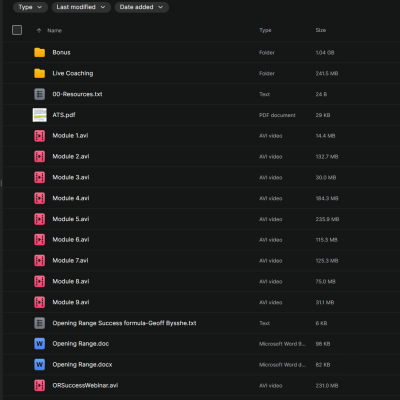Click the Module 7.avi video icon

pos(40,261)
